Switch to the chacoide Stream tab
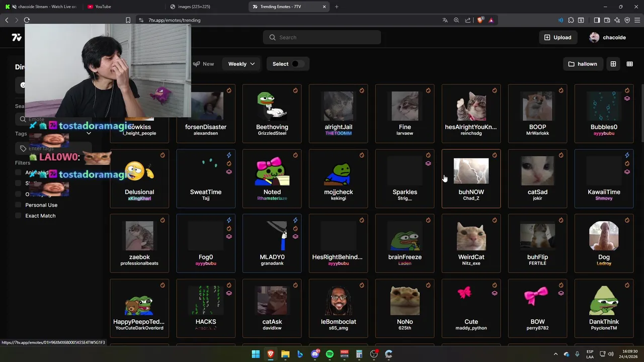 (x=41, y=7)
